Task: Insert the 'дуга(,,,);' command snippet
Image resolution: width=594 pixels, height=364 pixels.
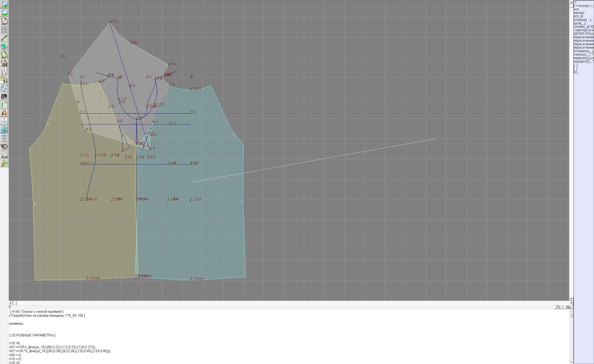Action: (580, 23)
